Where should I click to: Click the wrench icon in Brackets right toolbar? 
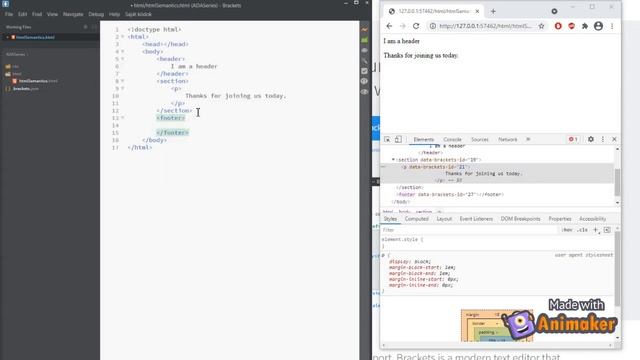[364, 61]
